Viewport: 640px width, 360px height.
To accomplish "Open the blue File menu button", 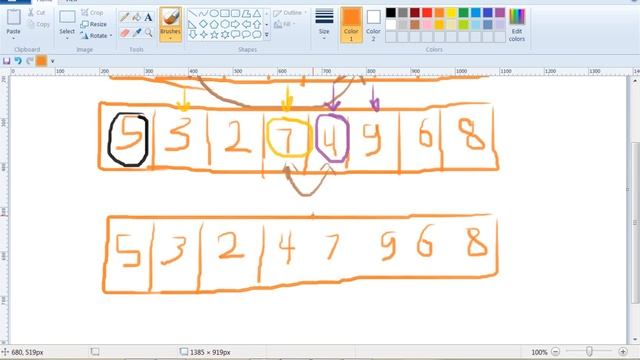I will (x=15, y=1).
